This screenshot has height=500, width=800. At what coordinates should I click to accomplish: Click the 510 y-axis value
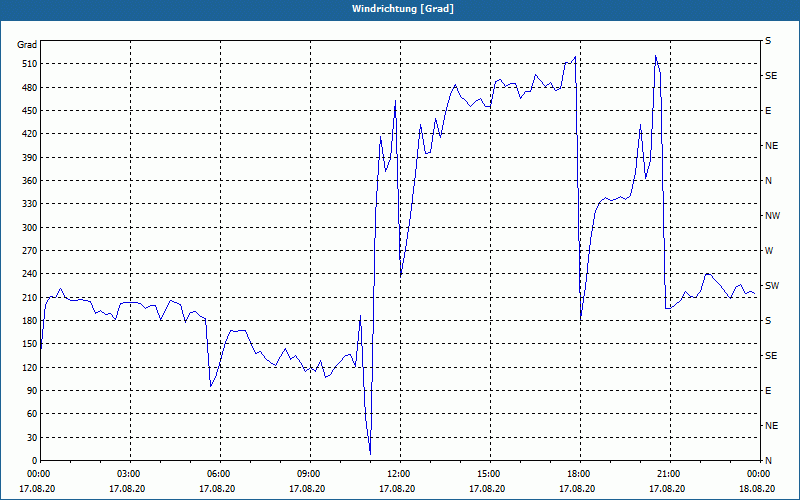click(x=28, y=64)
